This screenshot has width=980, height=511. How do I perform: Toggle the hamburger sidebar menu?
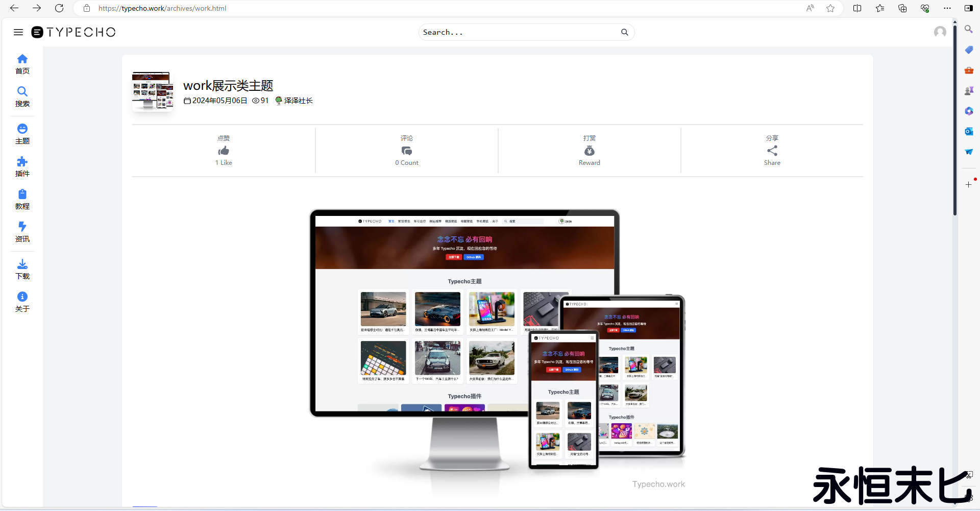coord(18,32)
